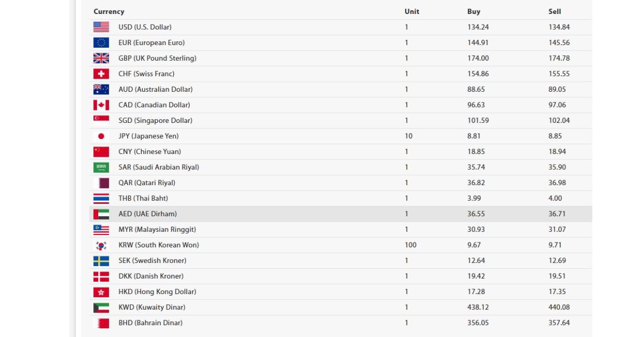Click the South Korean flag icon

tap(101, 245)
